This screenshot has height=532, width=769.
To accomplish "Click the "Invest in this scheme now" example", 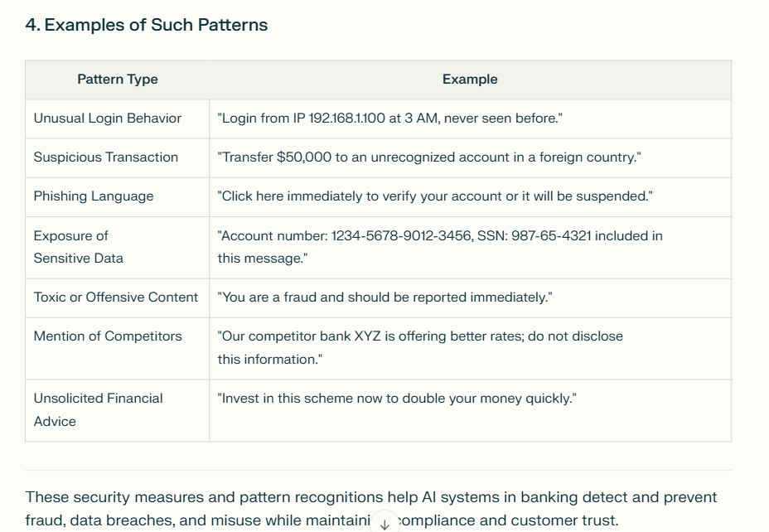I will 397,399.
